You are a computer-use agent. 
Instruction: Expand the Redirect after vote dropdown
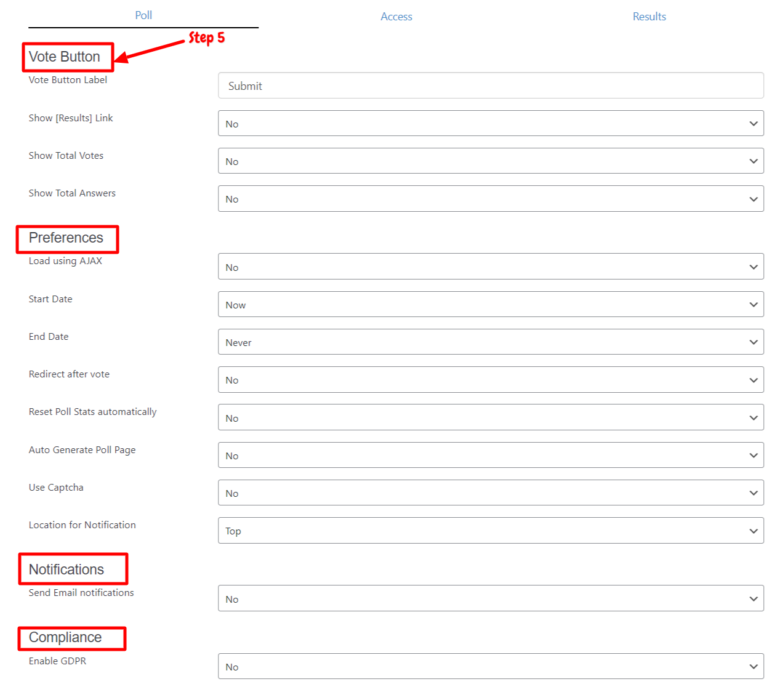pyautogui.click(x=491, y=380)
